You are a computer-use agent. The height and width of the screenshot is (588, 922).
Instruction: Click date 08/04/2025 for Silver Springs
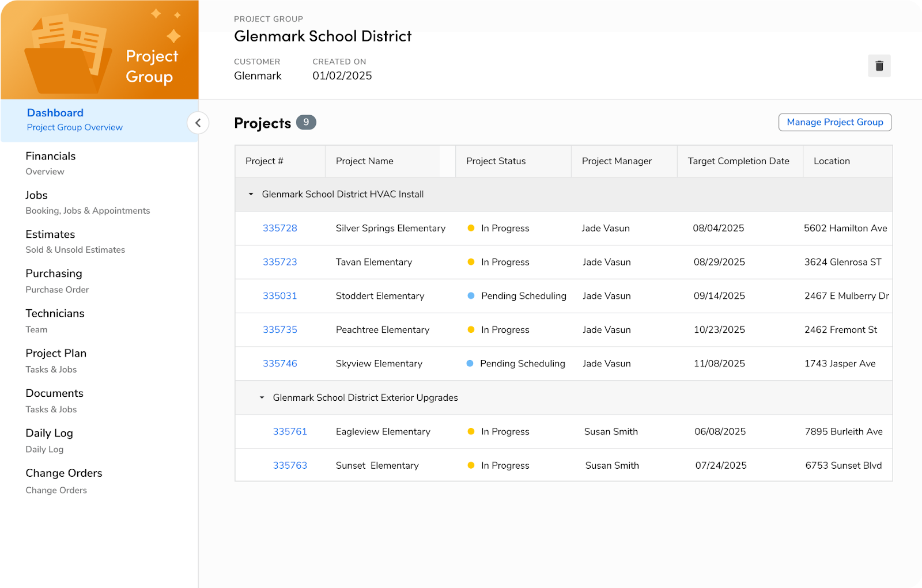pyautogui.click(x=719, y=228)
